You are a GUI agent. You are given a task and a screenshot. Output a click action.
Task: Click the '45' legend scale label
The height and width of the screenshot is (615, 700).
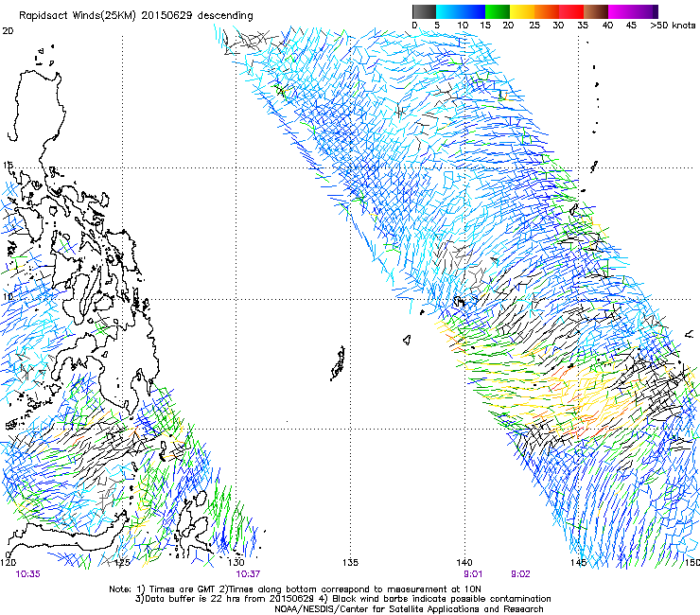(x=631, y=26)
